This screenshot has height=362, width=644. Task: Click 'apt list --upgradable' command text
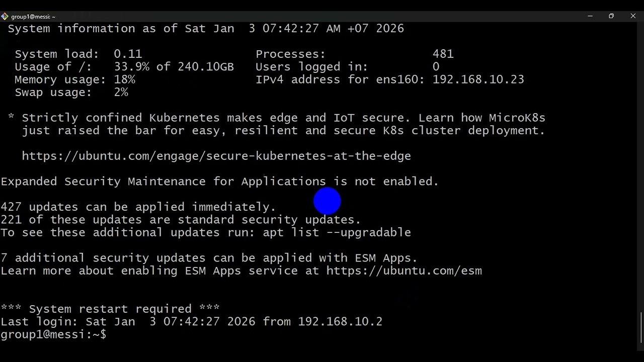point(337,232)
